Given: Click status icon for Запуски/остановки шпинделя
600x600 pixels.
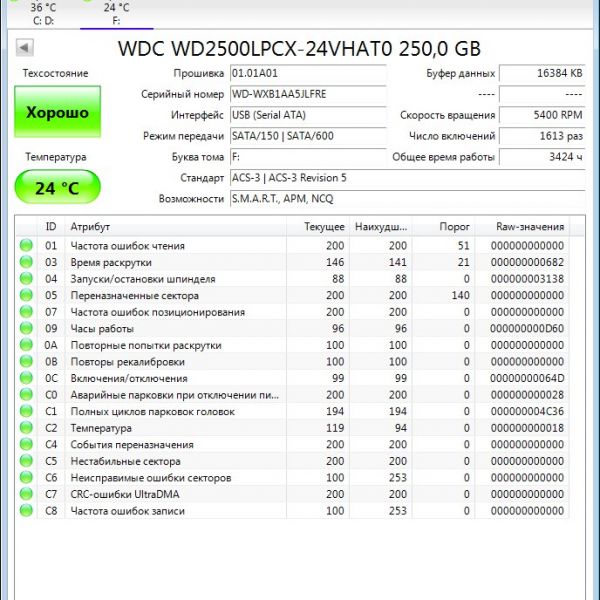Looking at the screenshot, I should pyautogui.click(x=26, y=278).
